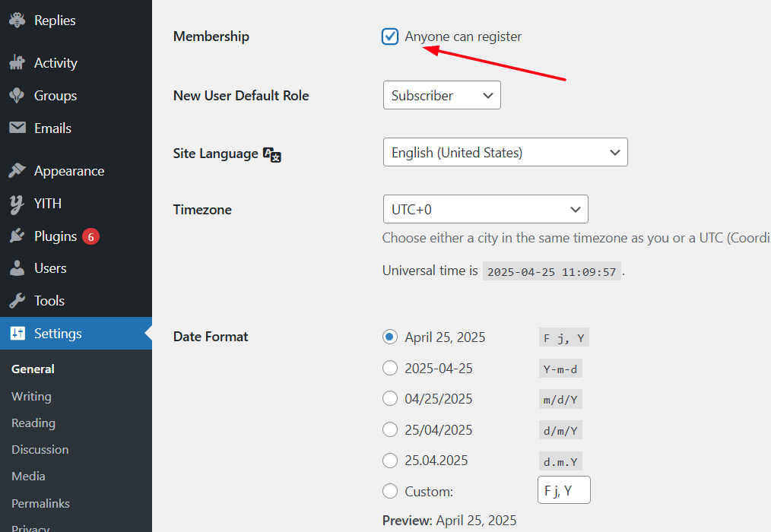Click the Replies bee icon in sidebar
Image resolution: width=771 pixels, height=532 pixels.
[17, 21]
